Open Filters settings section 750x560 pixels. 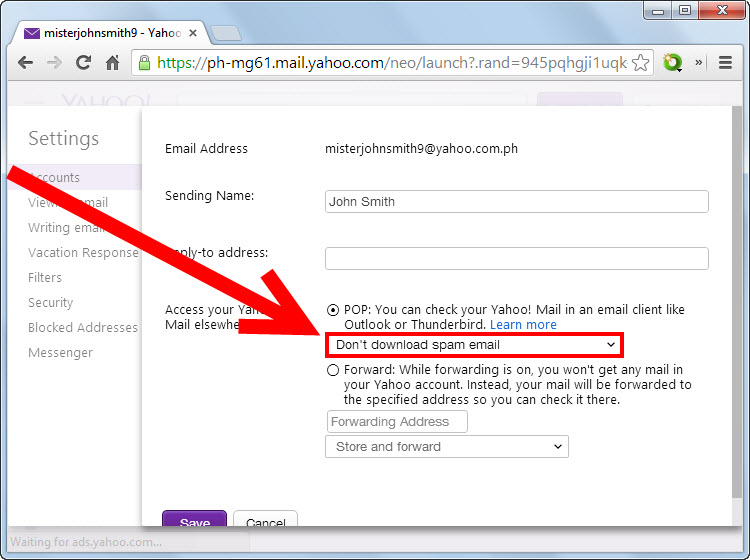(x=45, y=277)
